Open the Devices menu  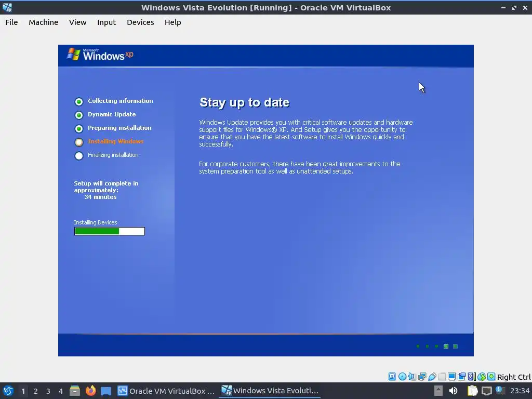140,22
